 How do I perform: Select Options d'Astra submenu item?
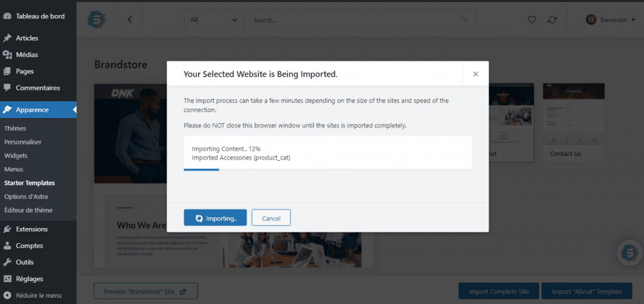tap(26, 197)
